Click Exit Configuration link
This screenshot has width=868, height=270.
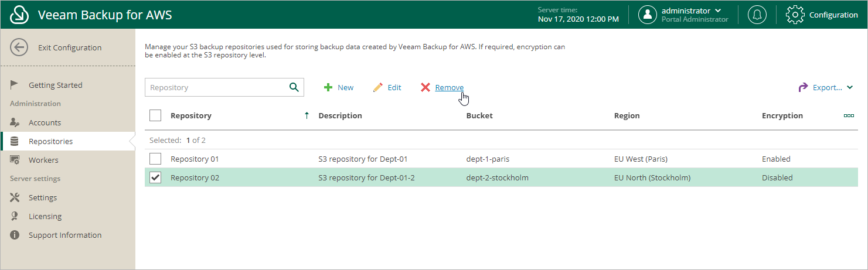click(70, 48)
